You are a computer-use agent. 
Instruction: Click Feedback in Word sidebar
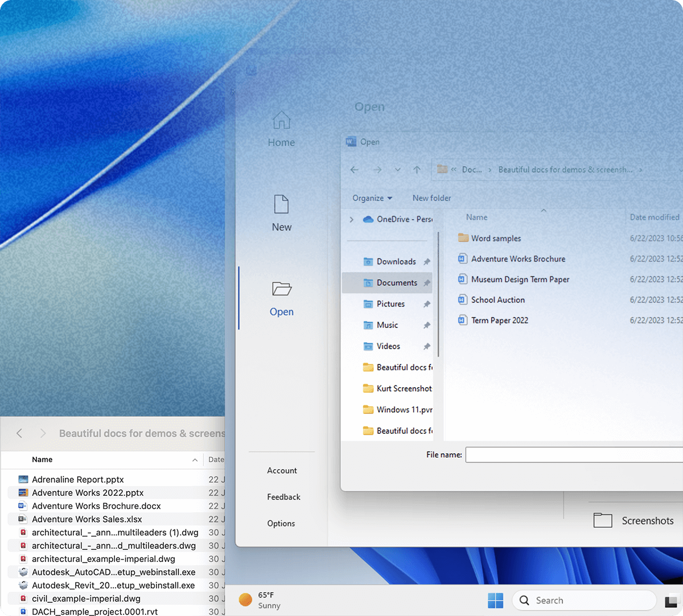point(283,497)
